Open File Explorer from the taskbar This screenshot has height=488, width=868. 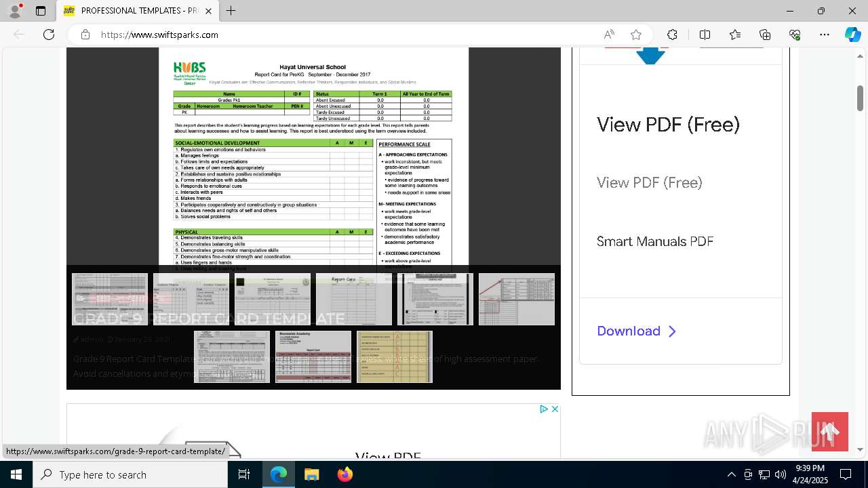pos(311,474)
